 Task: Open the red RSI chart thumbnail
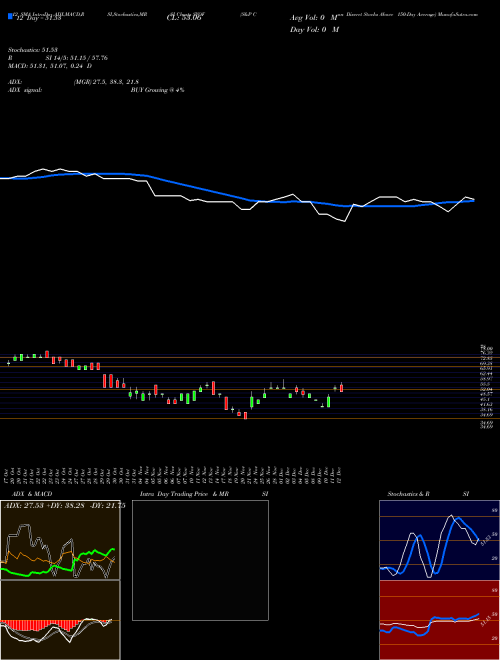pyautogui.click(x=439, y=620)
